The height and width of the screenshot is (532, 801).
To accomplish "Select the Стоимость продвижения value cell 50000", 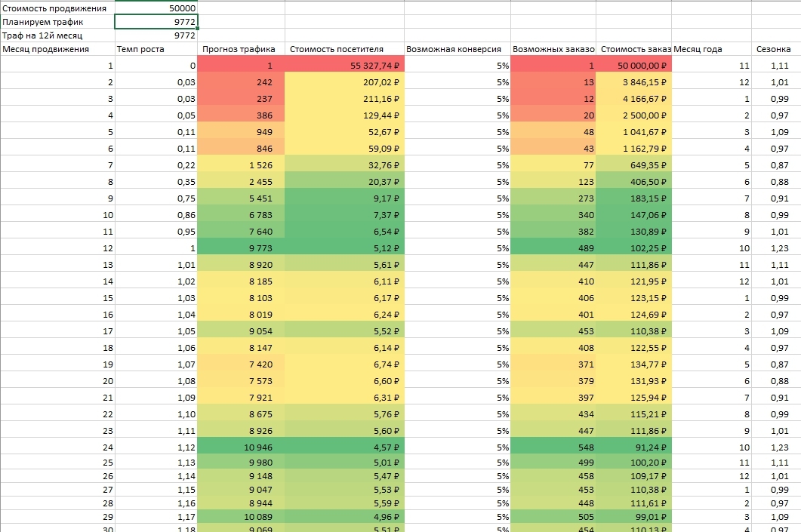I will click(156, 8).
